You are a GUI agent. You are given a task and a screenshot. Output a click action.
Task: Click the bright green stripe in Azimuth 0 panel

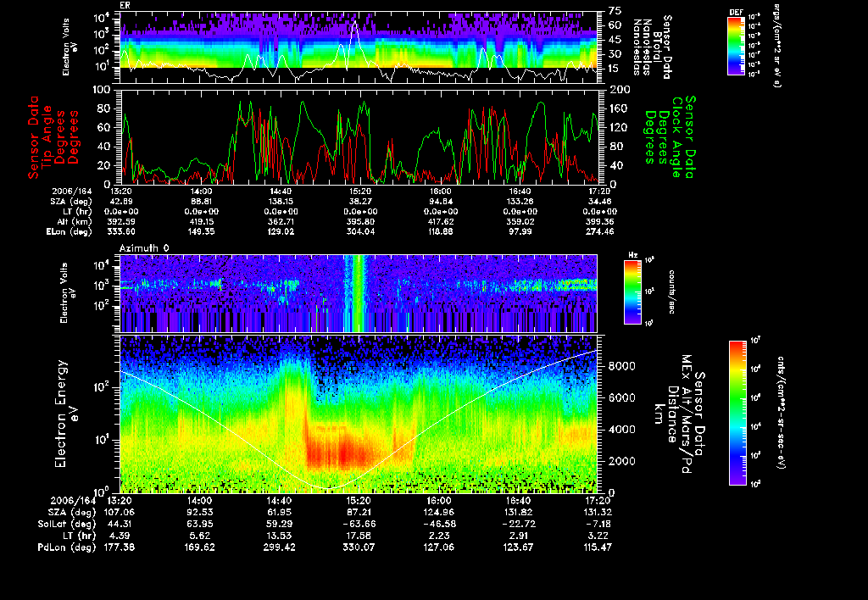[x=359, y=293]
